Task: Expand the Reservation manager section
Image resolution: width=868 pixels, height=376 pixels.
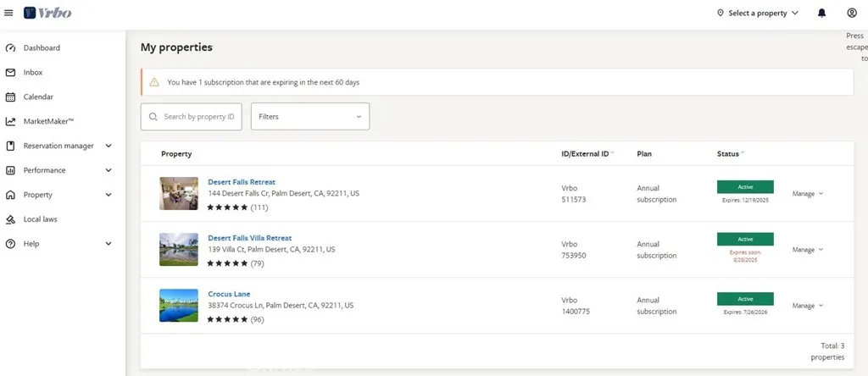Action: pyautogui.click(x=108, y=146)
